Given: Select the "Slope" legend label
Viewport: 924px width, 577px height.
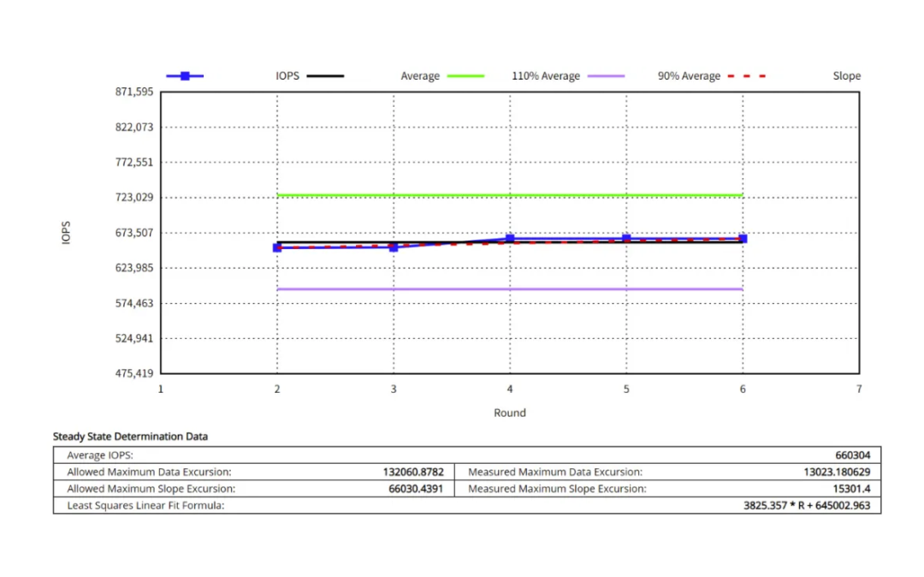Looking at the screenshot, I should pyautogui.click(x=847, y=76).
